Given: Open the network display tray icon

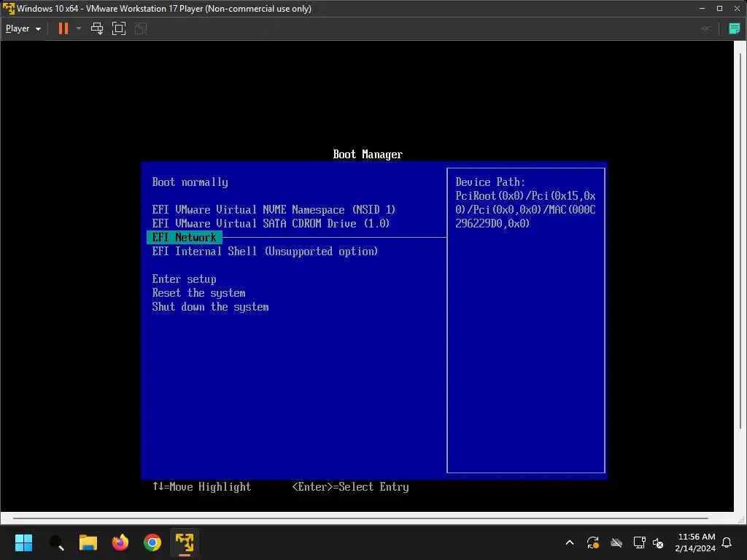Looking at the screenshot, I should pyautogui.click(x=639, y=542).
